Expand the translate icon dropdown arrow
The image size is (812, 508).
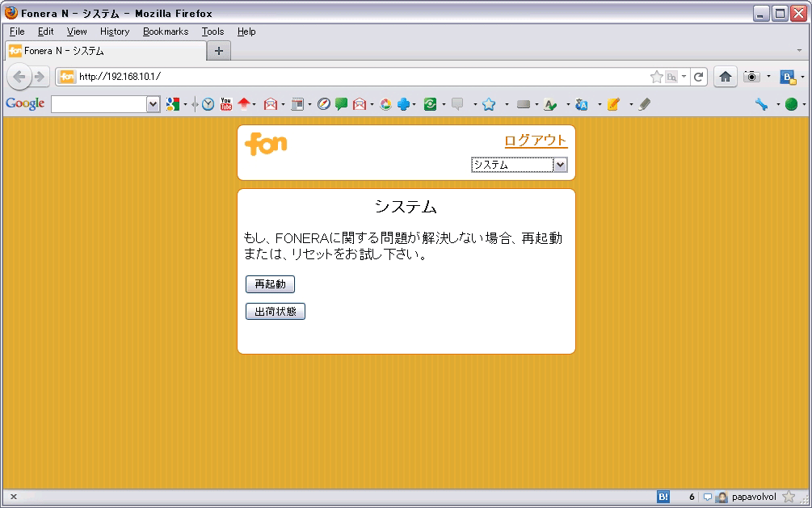tap(600, 104)
